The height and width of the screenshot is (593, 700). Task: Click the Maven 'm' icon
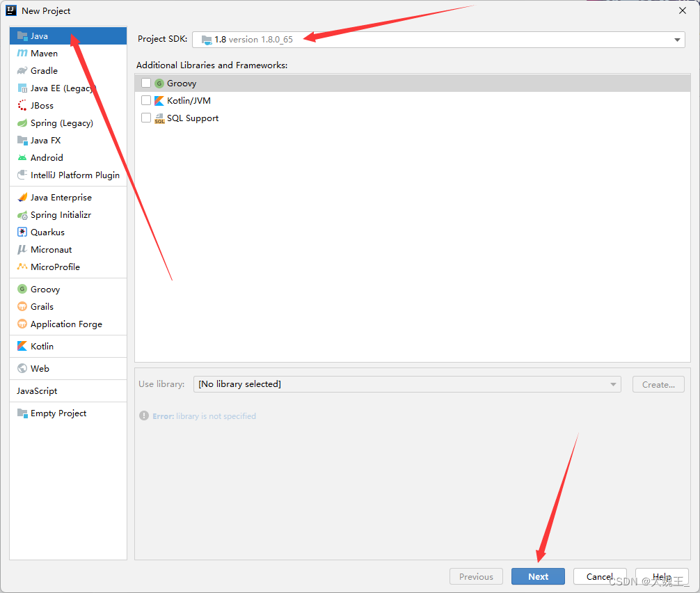pyautogui.click(x=22, y=53)
